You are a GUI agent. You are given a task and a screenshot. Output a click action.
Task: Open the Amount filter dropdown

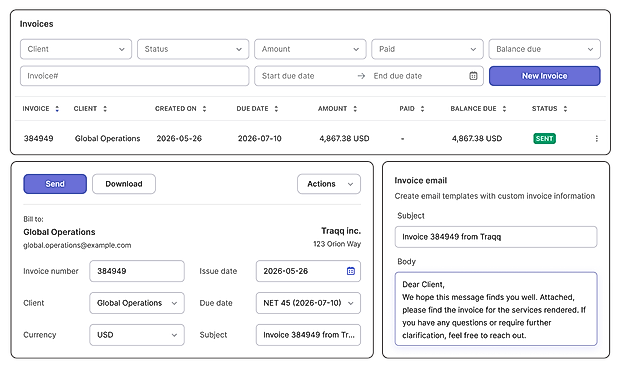point(310,49)
